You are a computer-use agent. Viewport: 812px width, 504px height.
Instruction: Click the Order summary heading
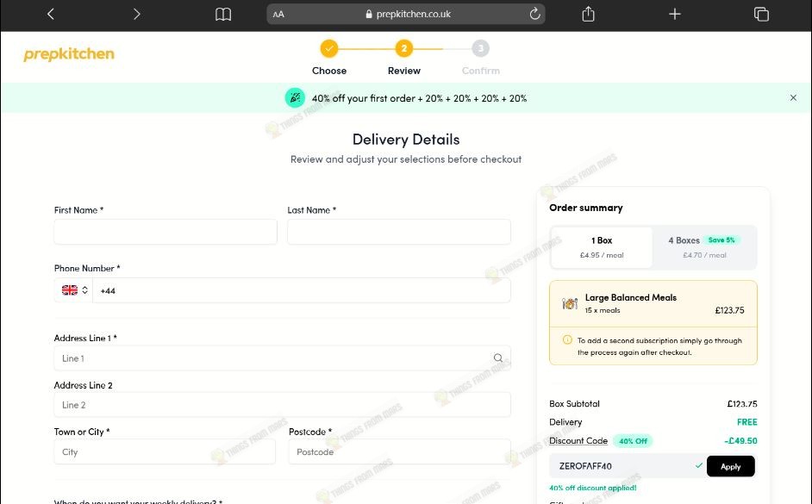tap(585, 208)
